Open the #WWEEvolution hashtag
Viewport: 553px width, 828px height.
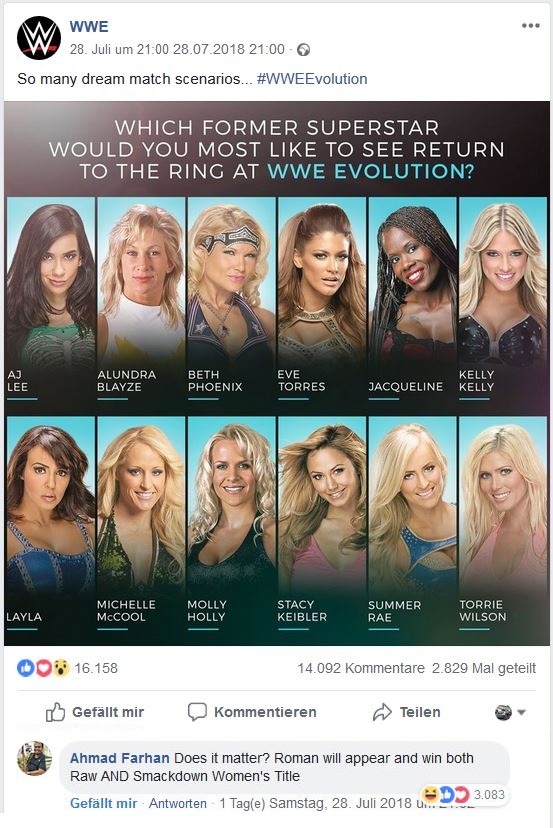tap(312, 79)
